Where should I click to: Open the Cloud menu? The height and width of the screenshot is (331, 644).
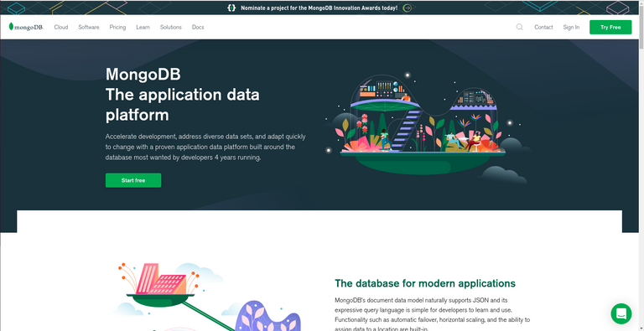60,27
